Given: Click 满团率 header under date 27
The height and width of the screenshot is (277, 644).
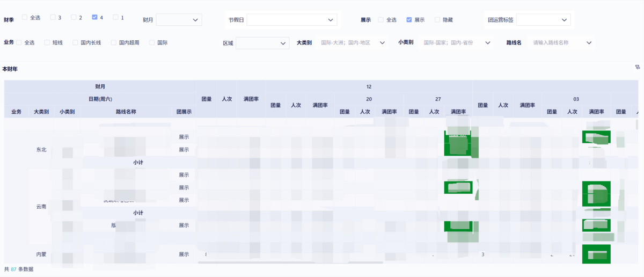Looking at the screenshot, I should point(459,112).
